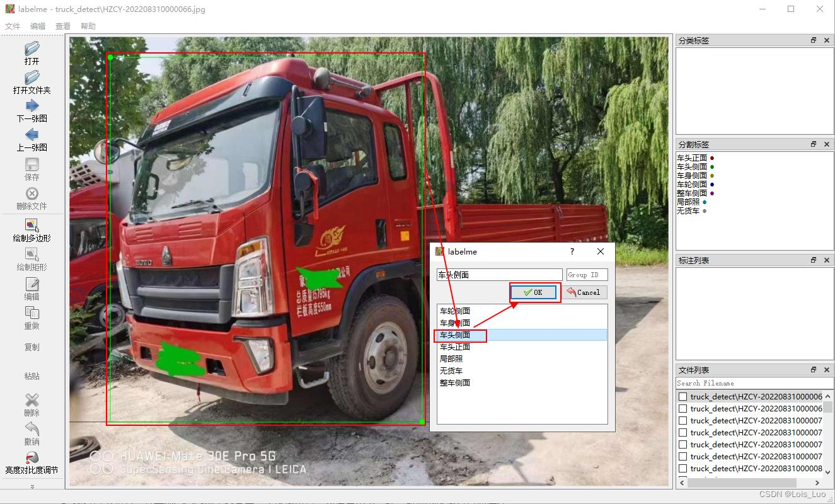The image size is (835, 504).
Task: Close the 文件列表 panel
Action: click(x=827, y=370)
